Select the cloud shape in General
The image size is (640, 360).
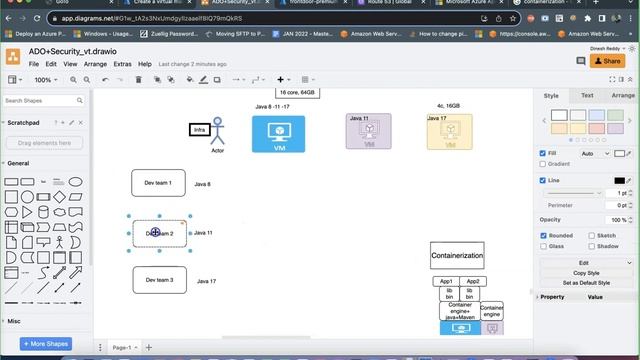click(60, 212)
